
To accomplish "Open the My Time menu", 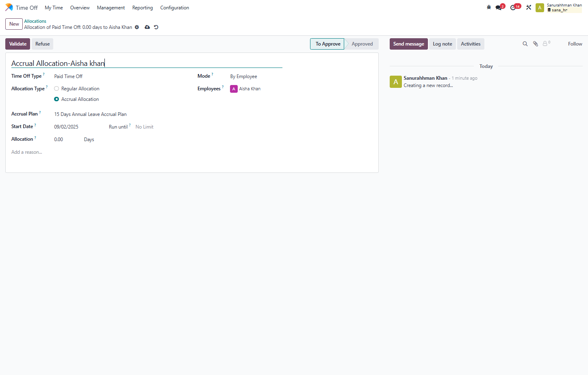I will tap(54, 8).
